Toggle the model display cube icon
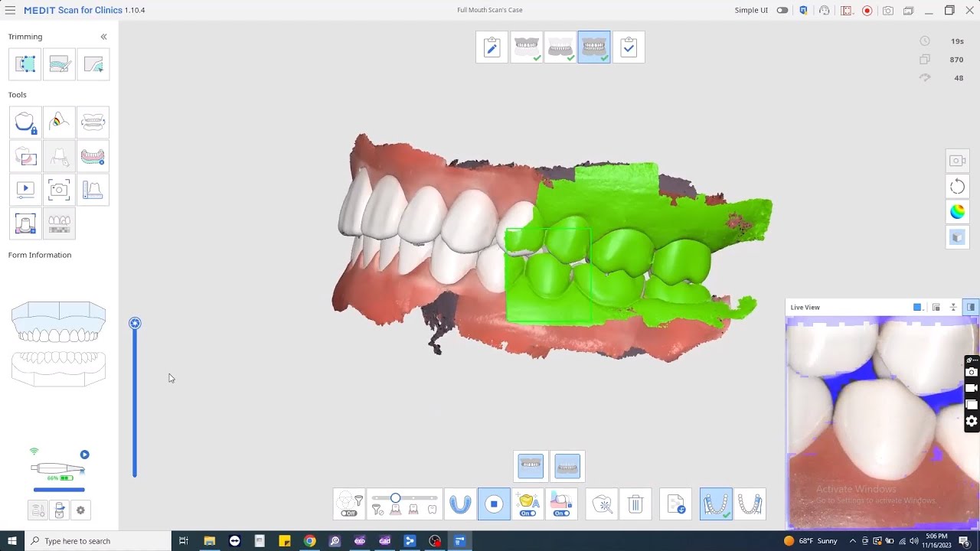Screen dimensions: 980x551 (x=957, y=237)
